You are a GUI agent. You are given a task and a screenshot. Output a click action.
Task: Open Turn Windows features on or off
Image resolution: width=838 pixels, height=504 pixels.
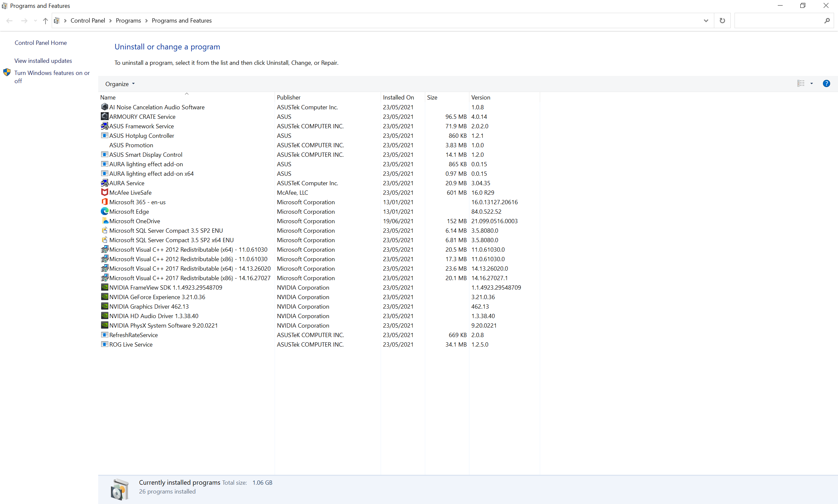pyautogui.click(x=52, y=77)
